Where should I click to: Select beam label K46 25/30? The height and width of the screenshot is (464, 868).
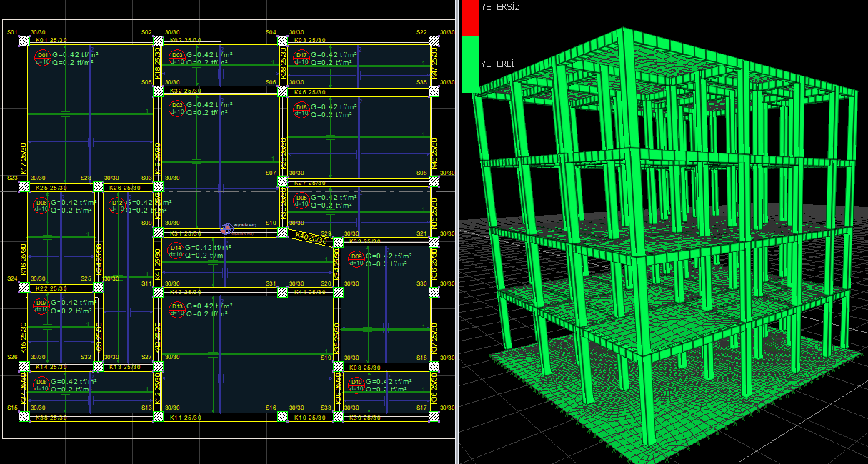coord(310,92)
